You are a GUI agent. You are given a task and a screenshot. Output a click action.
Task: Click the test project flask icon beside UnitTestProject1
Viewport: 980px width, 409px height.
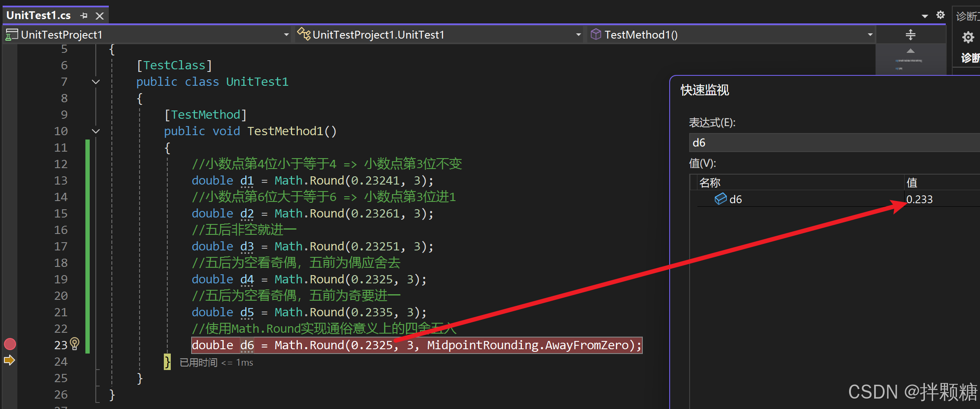point(11,34)
